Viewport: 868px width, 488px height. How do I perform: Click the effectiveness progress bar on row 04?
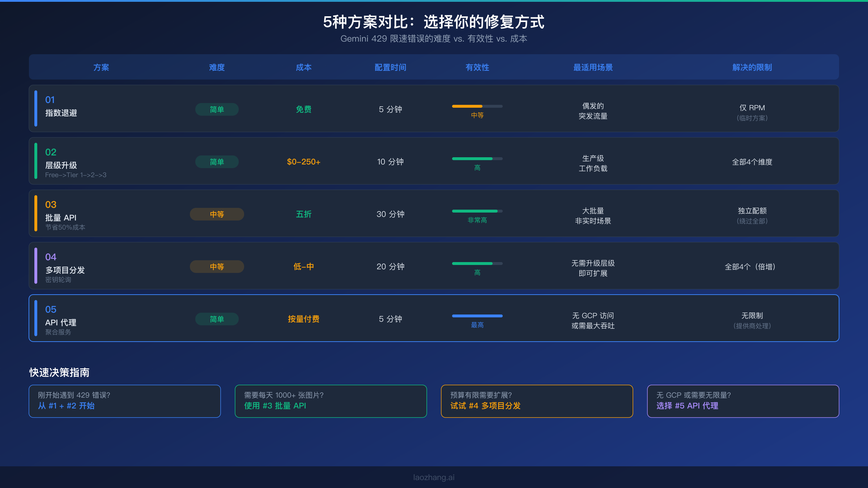[x=477, y=264]
